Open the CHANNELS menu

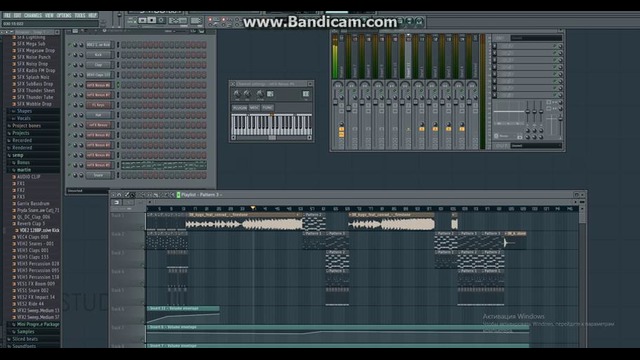click(33, 16)
